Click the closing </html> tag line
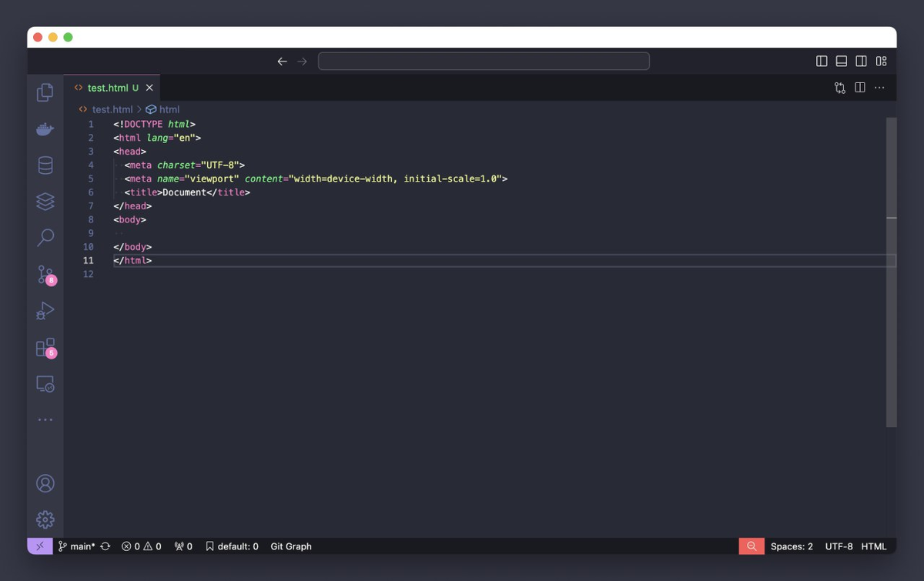 pyautogui.click(x=132, y=260)
